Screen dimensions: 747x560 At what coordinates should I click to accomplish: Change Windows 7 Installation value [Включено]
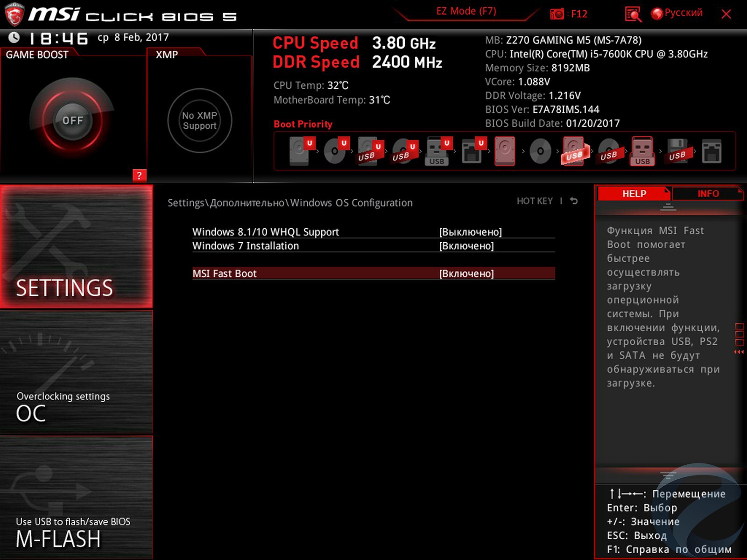466,246
